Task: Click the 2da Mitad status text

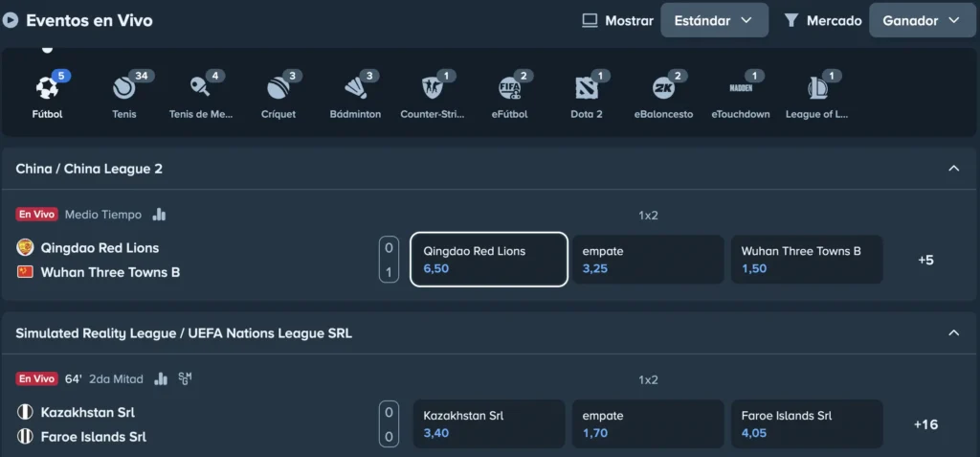Action: [116, 378]
